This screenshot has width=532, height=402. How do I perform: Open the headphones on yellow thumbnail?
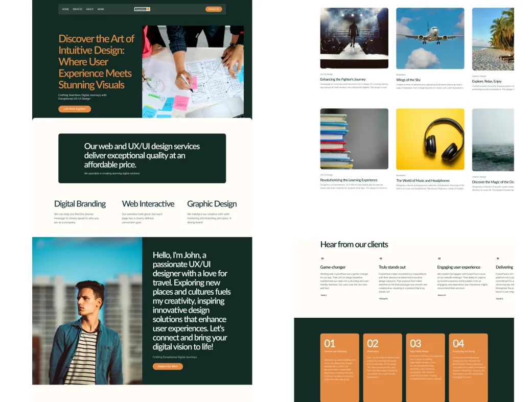click(430, 139)
